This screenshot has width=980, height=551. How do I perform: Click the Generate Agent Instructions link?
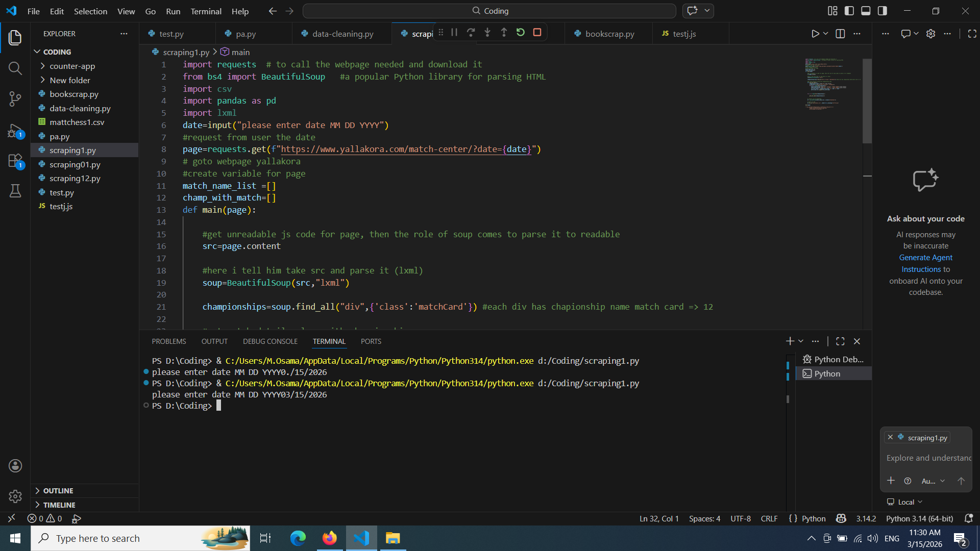pyautogui.click(x=925, y=258)
